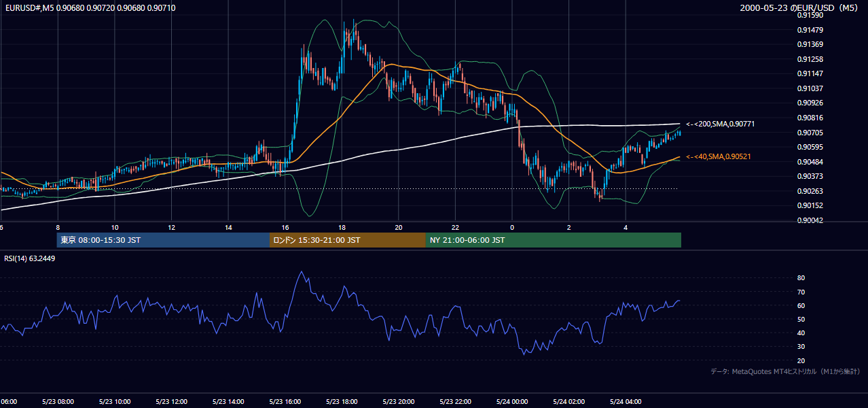Click hour mark 0 under the price chart

click(511, 227)
